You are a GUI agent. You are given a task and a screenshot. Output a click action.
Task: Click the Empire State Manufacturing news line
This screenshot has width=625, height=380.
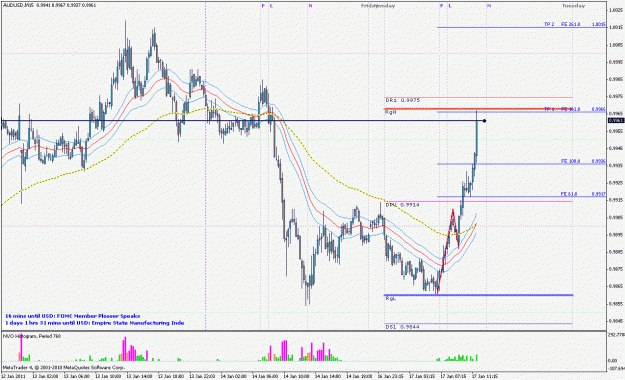94,323
